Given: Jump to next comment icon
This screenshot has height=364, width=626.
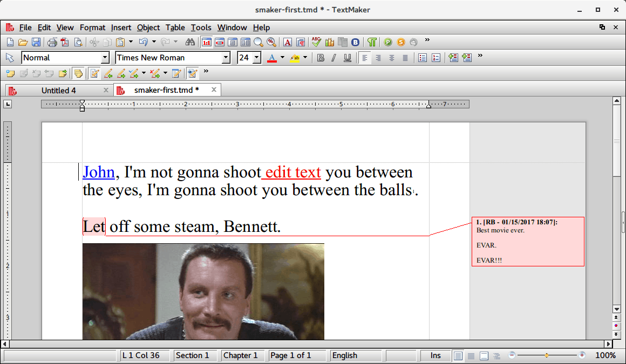Looking at the screenshot, I should (63, 73).
